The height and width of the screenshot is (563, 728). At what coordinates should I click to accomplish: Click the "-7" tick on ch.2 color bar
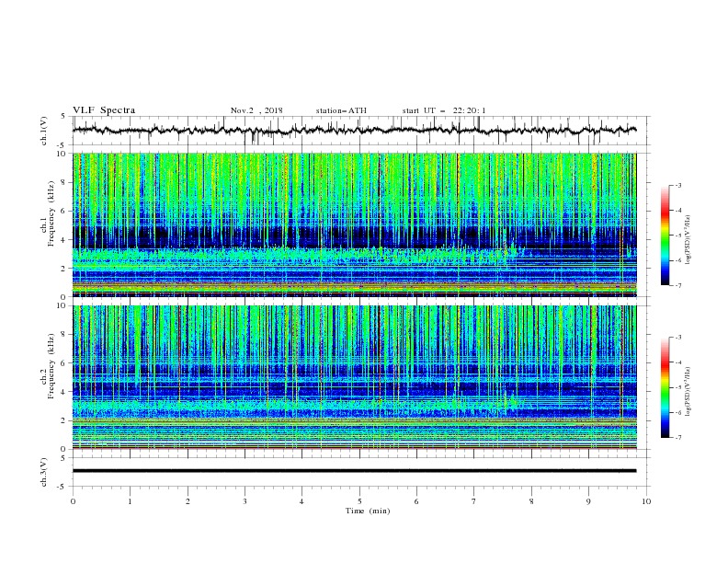(677, 438)
